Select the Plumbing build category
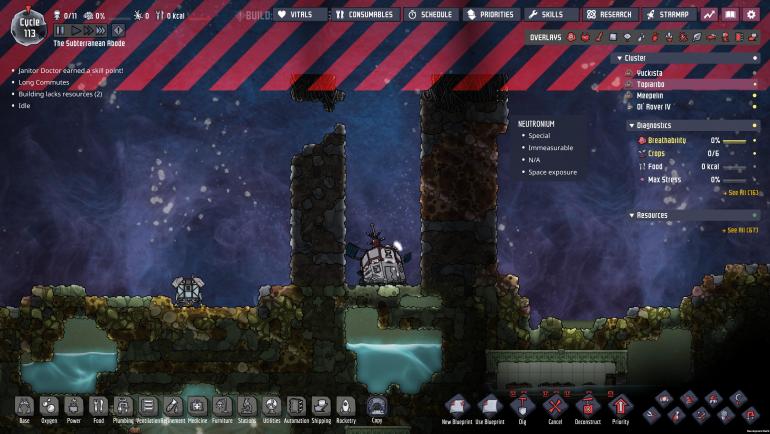770x434 pixels. click(122, 408)
